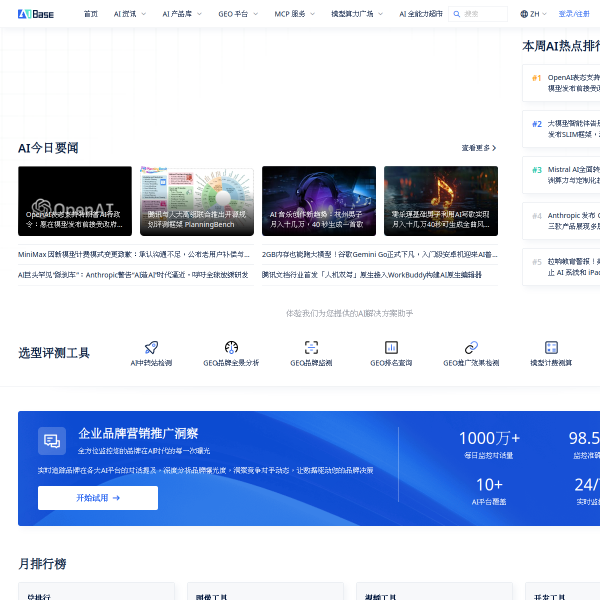Click the 1000万+ statistic
600x600 pixels.
[489, 444]
